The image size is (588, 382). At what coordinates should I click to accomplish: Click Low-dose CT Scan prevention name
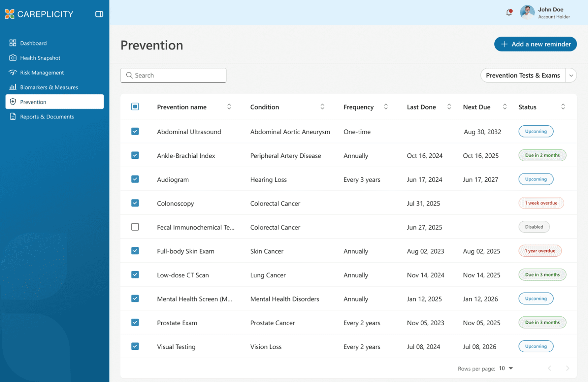183,275
